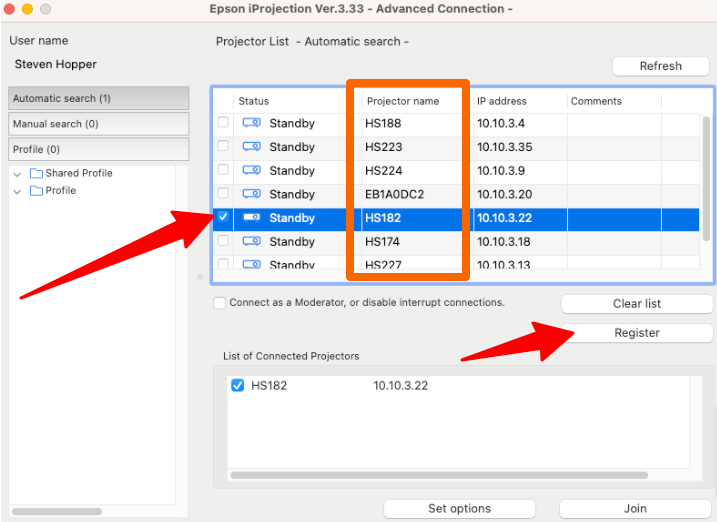The image size is (717, 522).
Task: Click 10.10.3.22 in the connected projectors list
Action: 401,385
